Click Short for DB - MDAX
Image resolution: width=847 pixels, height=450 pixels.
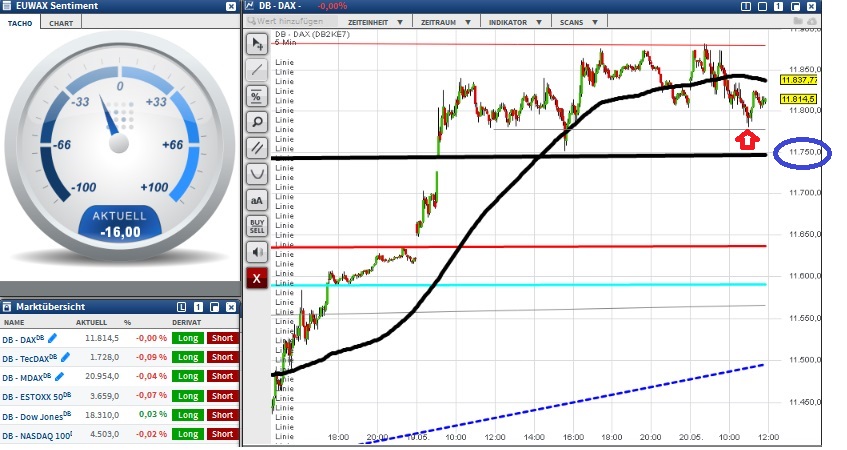pyautogui.click(x=222, y=376)
